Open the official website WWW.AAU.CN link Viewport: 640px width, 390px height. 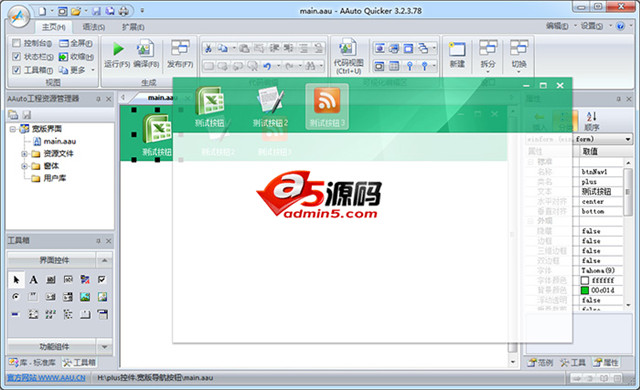pos(46,378)
